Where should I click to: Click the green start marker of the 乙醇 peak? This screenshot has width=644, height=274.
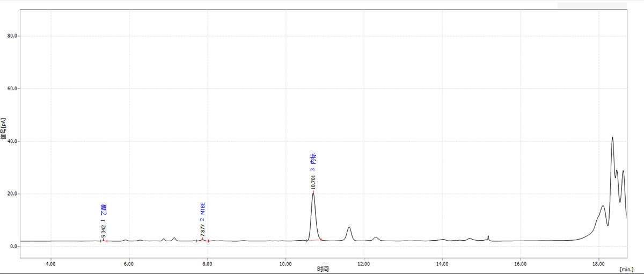point(100,241)
